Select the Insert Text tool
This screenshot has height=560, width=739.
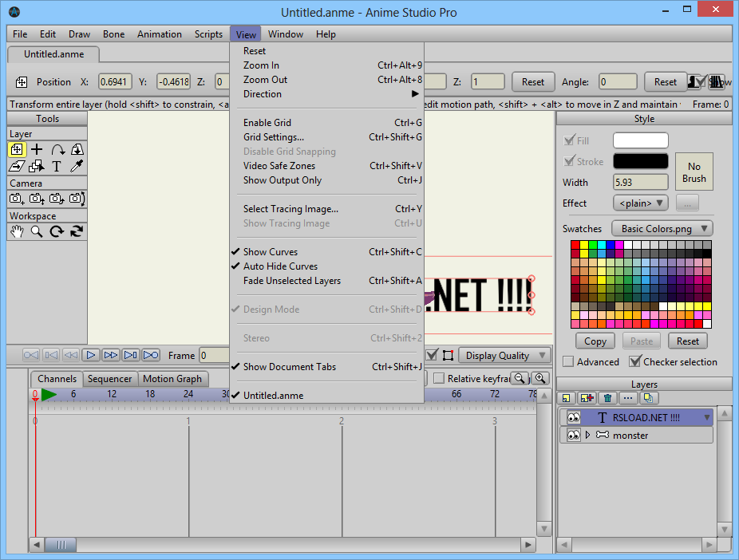pos(57,166)
